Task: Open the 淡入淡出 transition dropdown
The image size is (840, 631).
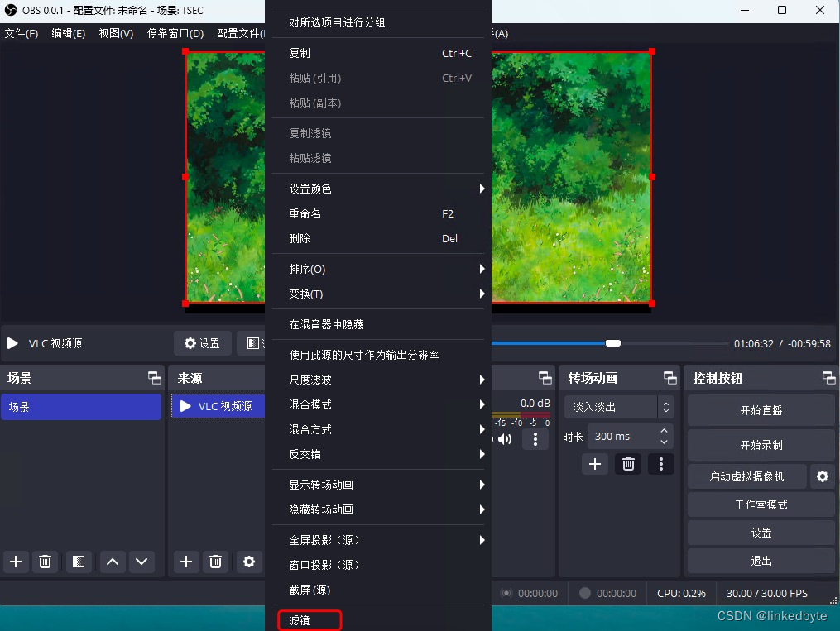Action: point(619,407)
